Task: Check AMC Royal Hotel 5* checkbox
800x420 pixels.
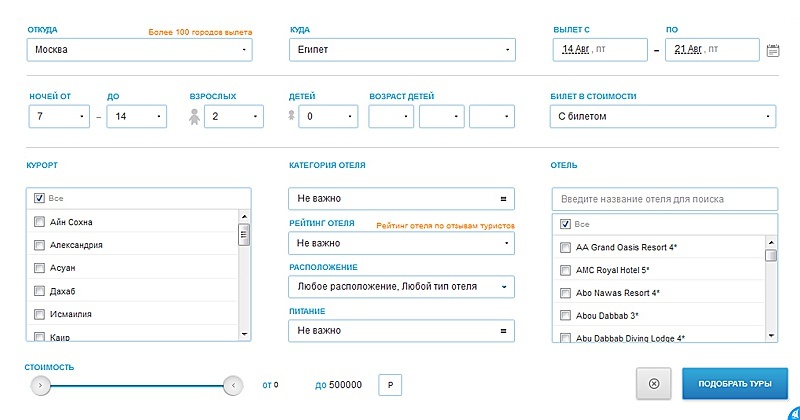Action: click(x=565, y=270)
